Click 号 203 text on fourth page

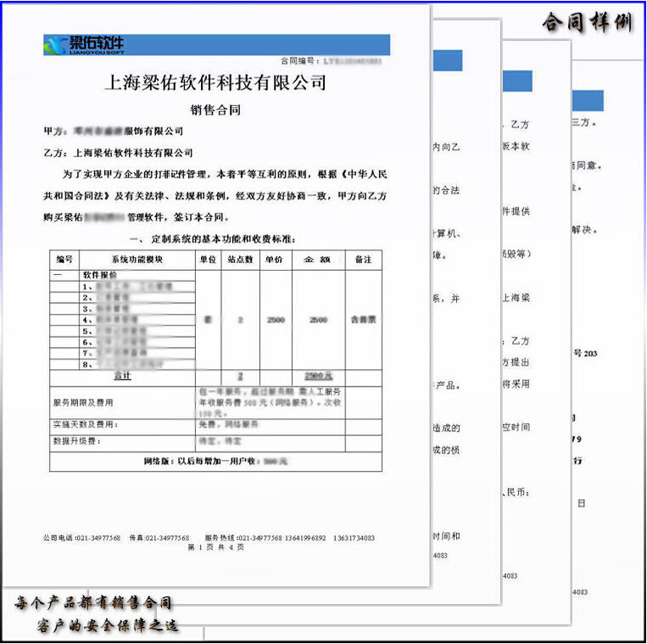click(x=585, y=353)
